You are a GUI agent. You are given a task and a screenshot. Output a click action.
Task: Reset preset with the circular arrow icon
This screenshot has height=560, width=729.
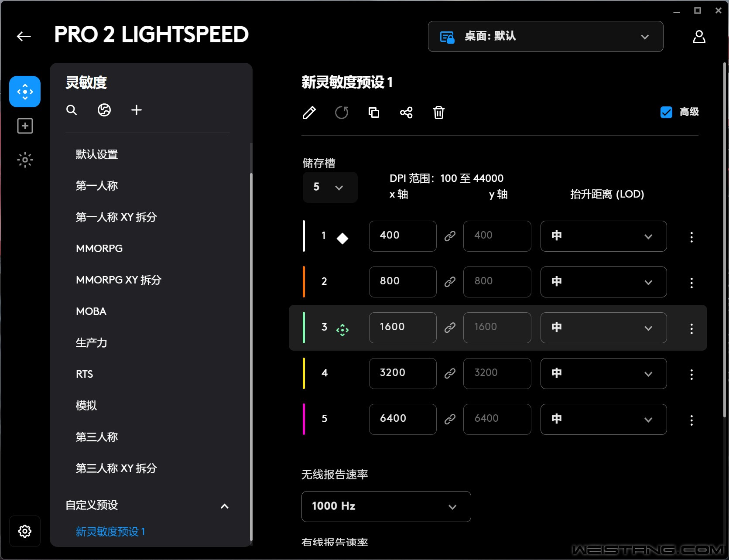(x=342, y=113)
